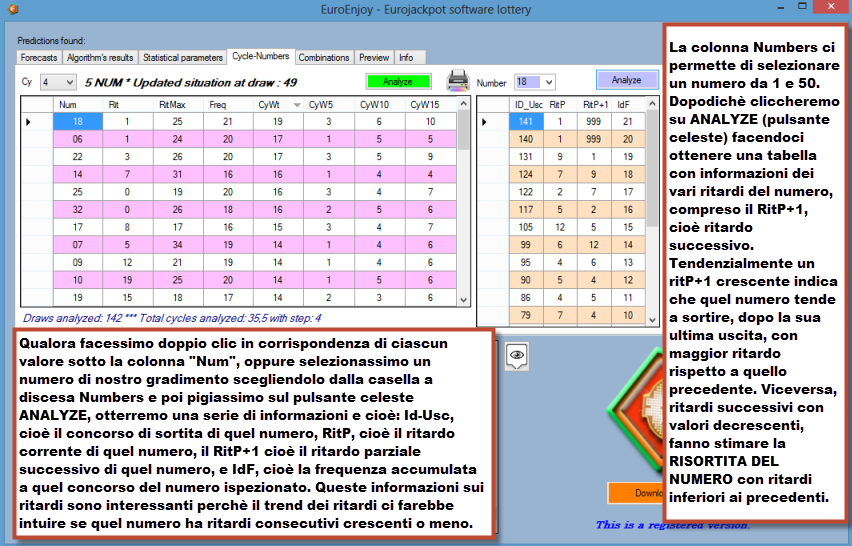The height and width of the screenshot is (546, 852).
Task: Click the RitP+1 column header
Action: [594, 105]
